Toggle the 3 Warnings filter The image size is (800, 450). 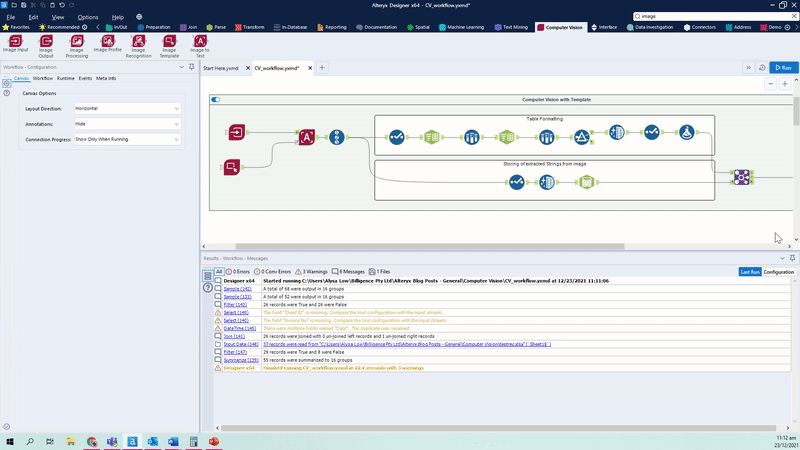click(x=311, y=272)
